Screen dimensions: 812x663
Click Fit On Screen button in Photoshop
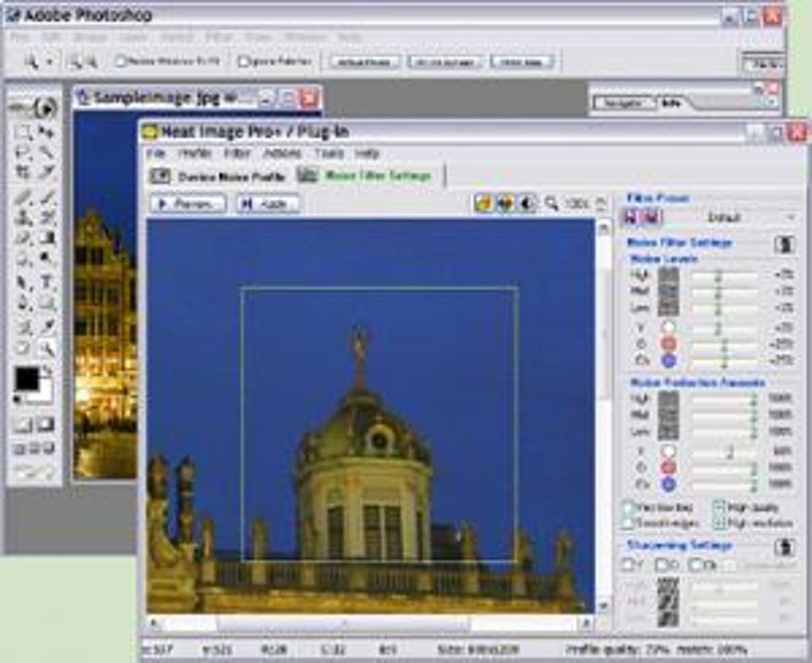click(x=445, y=62)
